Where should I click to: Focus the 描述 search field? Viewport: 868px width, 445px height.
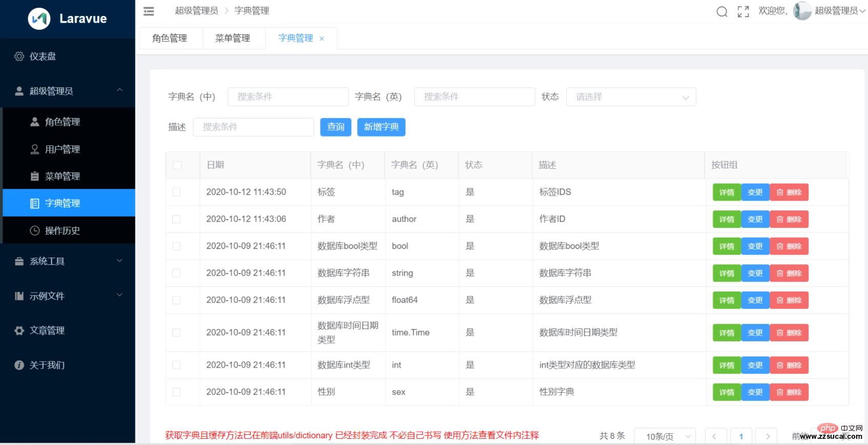coord(253,127)
